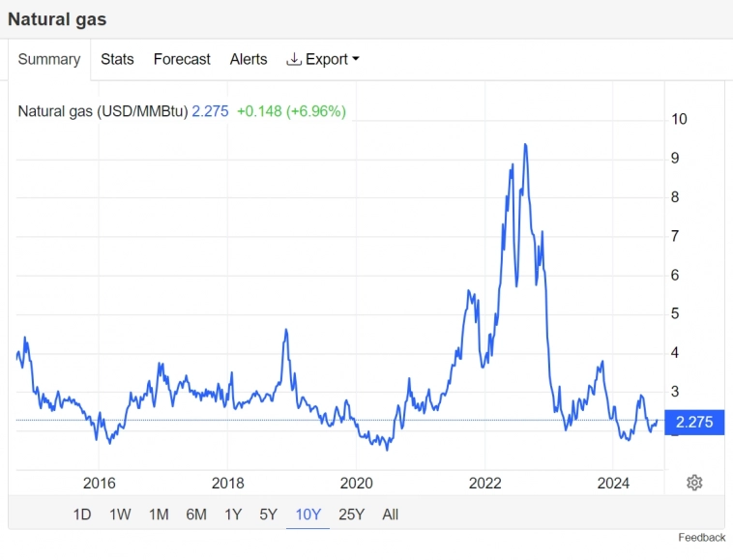
Task: Select the 1W time range
Action: tap(120, 515)
